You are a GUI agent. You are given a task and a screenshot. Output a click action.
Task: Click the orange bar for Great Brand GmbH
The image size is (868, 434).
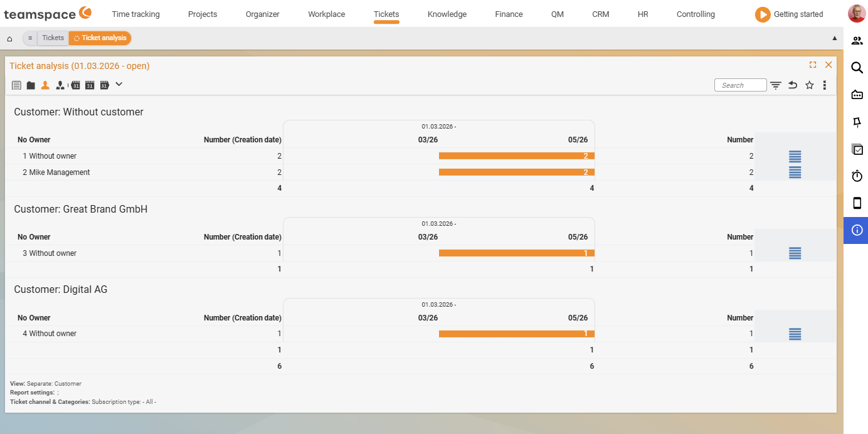517,253
